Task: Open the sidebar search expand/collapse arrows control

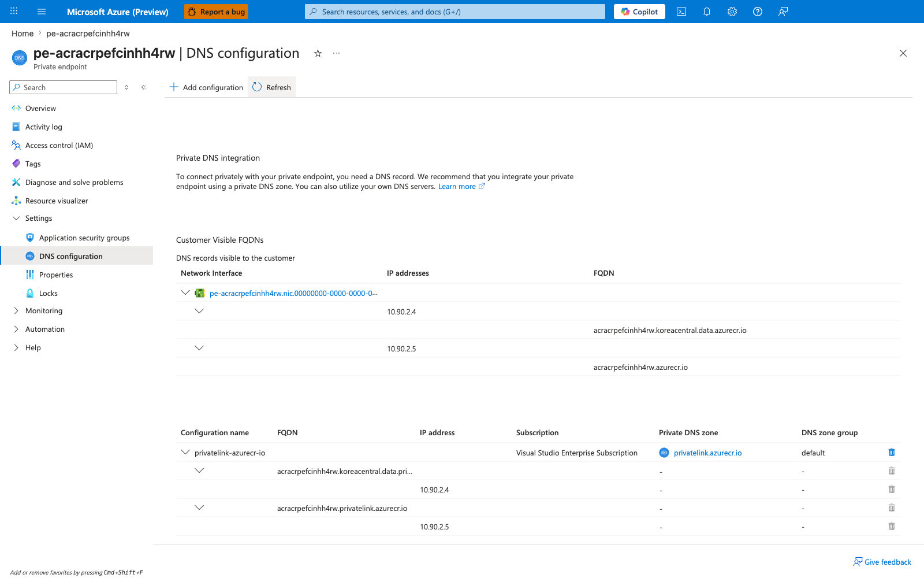Action: click(x=126, y=87)
